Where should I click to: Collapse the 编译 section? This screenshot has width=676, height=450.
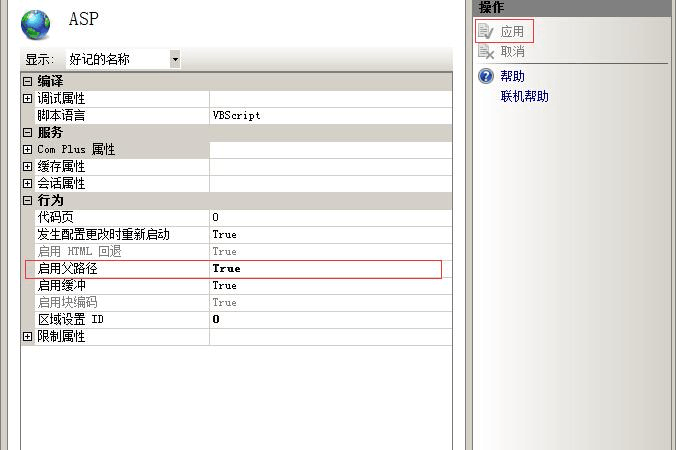[28, 81]
